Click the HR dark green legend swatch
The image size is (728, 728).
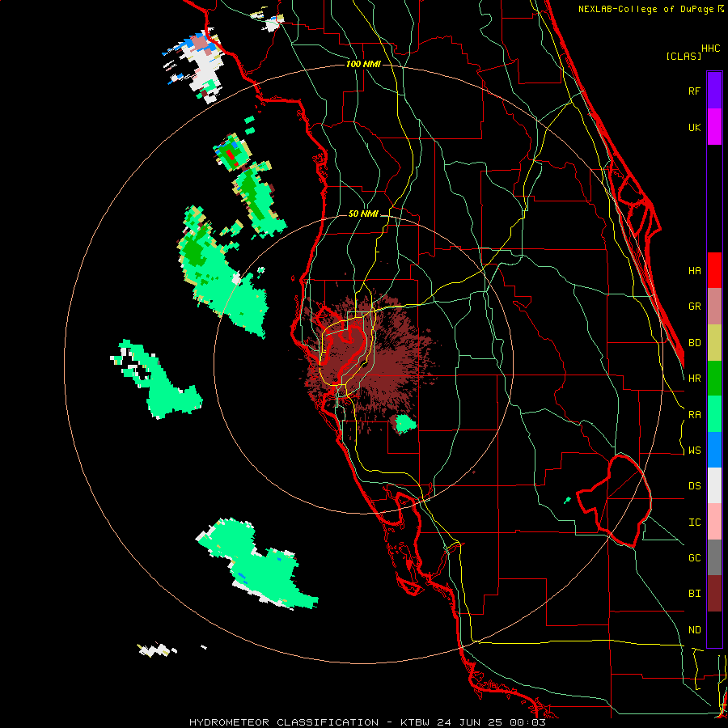click(714, 379)
